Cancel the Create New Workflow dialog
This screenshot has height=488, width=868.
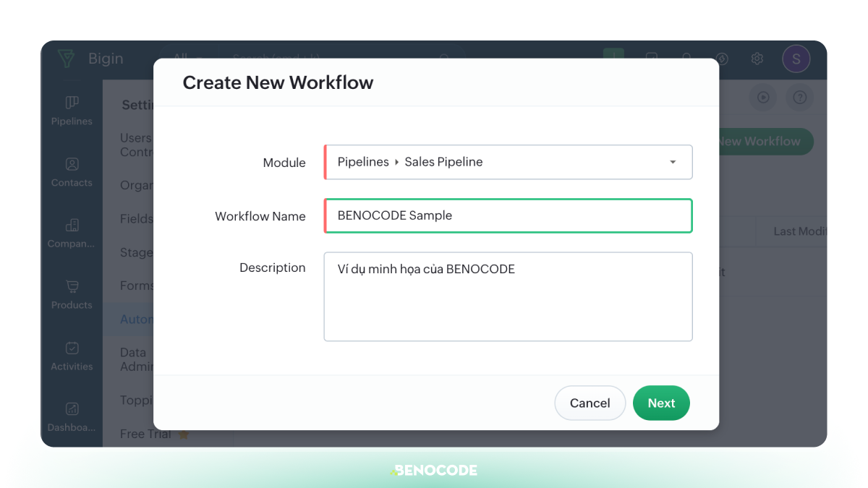(590, 403)
